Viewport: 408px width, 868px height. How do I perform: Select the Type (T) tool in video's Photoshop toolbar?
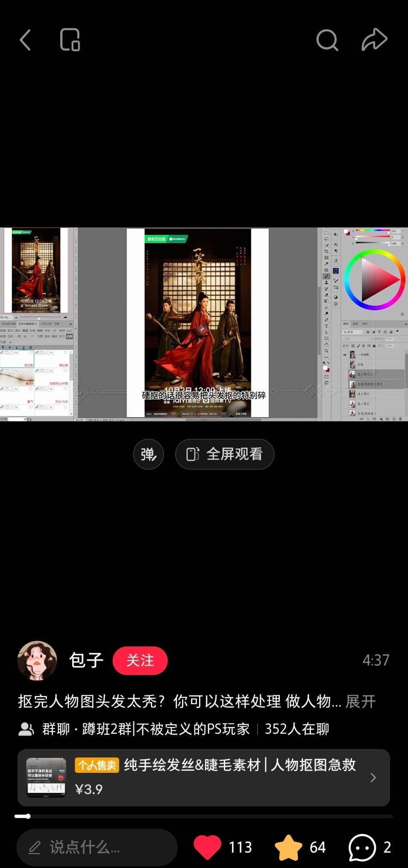pos(326,326)
